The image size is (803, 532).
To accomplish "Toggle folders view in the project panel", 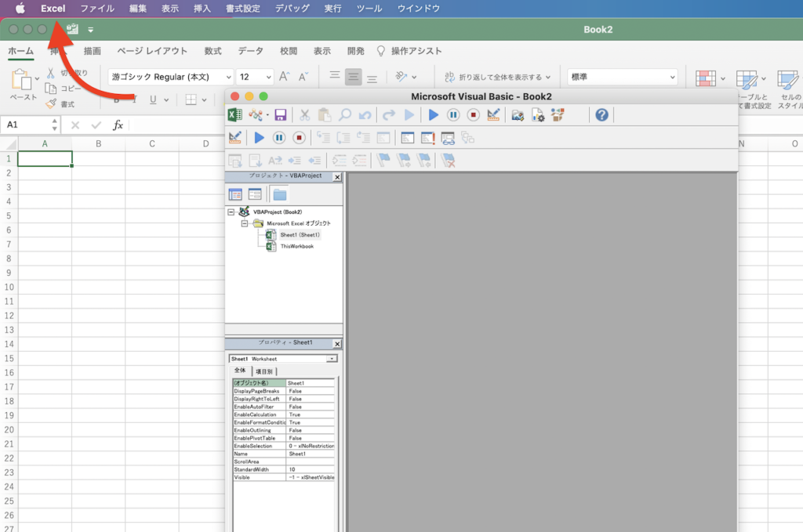I will [280, 194].
